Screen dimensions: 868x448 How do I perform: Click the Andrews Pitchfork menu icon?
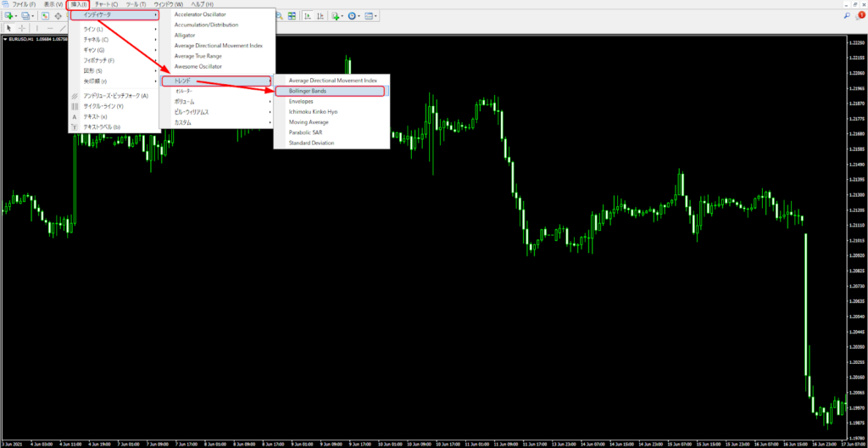[x=75, y=96]
